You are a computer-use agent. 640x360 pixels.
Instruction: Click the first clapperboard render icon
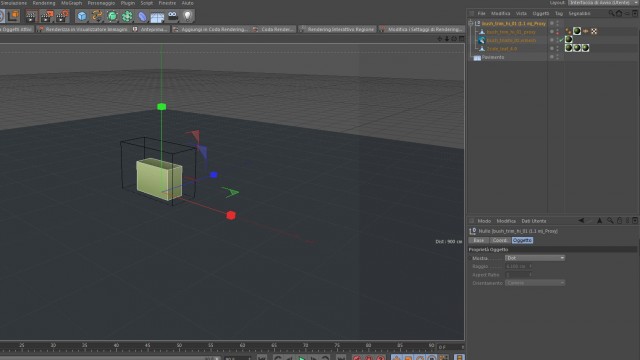click(31, 16)
